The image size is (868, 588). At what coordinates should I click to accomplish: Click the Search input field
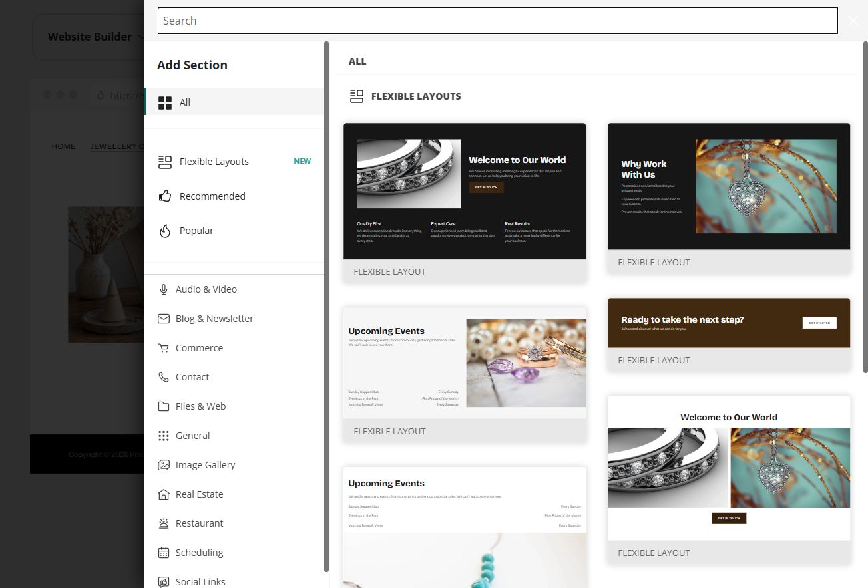[497, 21]
